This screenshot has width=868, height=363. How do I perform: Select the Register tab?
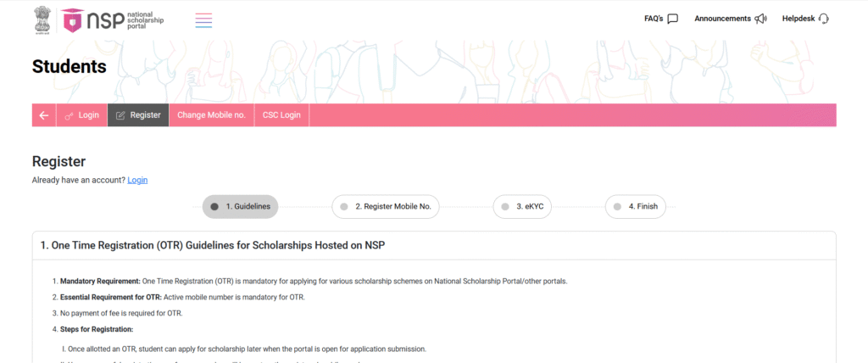pos(138,115)
